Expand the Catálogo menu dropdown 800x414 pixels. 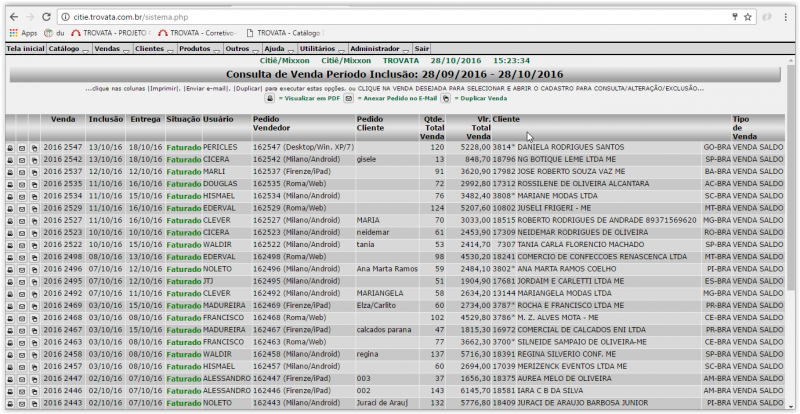point(68,49)
